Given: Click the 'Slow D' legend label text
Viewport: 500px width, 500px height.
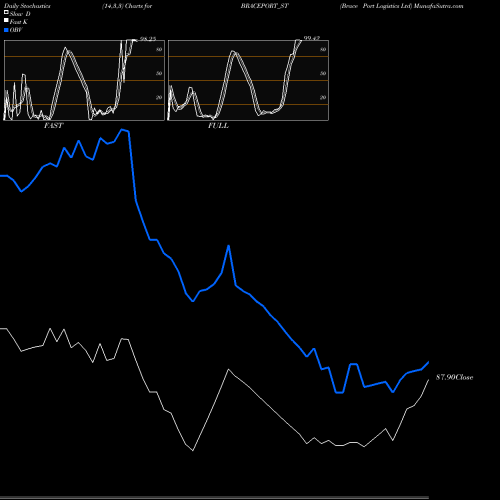Looking at the screenshot, I should point(20,14).
